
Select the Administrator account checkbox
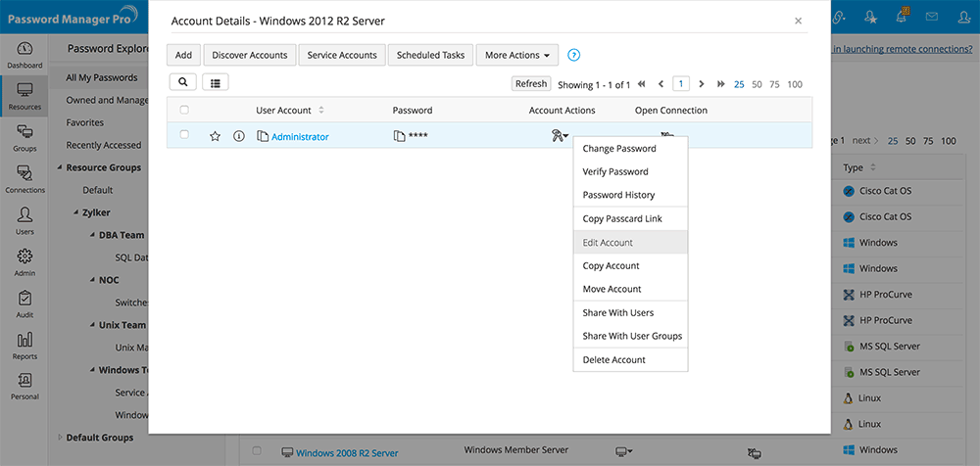[184, 134]
